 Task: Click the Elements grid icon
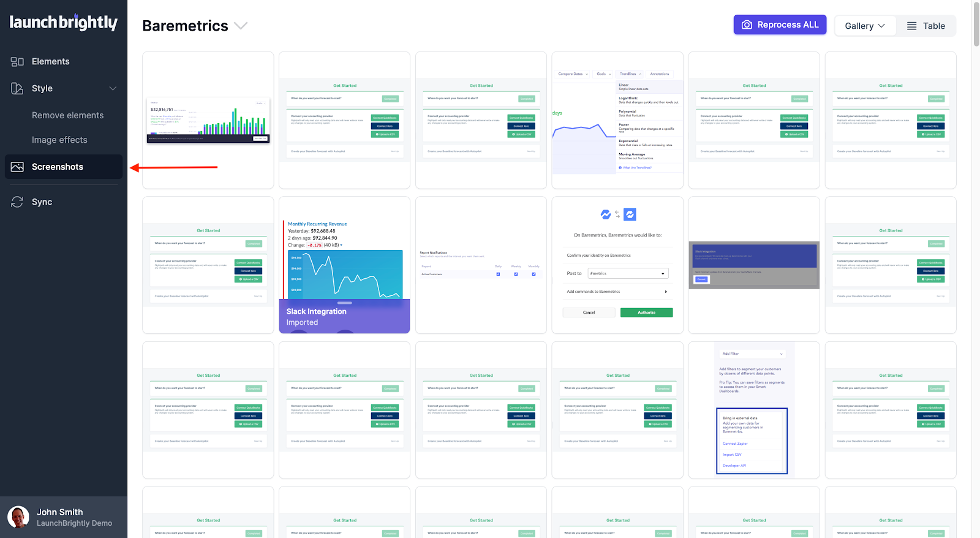(x=17, y=61)
